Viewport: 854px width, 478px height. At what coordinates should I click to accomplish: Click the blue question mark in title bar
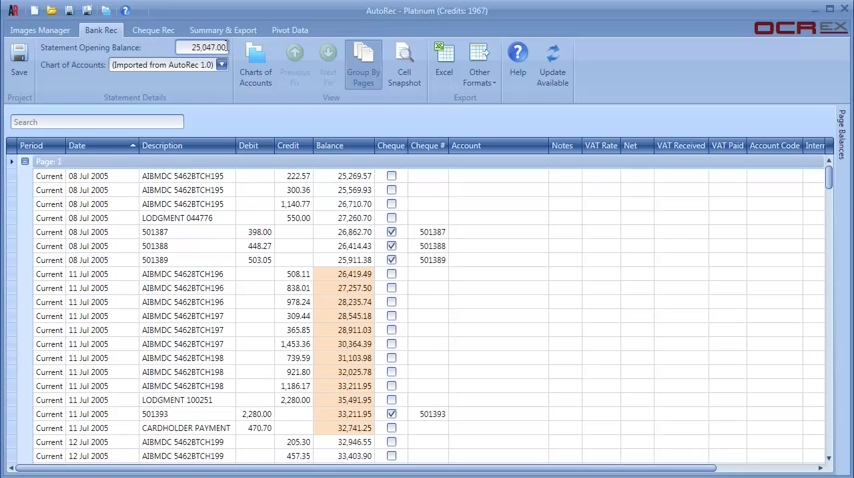pyautogui.click(x=125, y=10)
